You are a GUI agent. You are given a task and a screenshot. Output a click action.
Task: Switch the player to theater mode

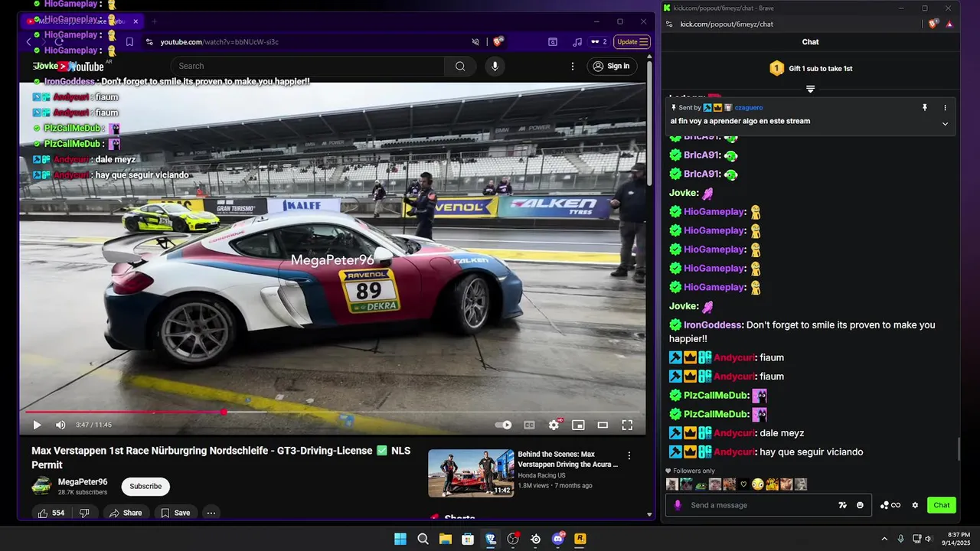point(603,425)
